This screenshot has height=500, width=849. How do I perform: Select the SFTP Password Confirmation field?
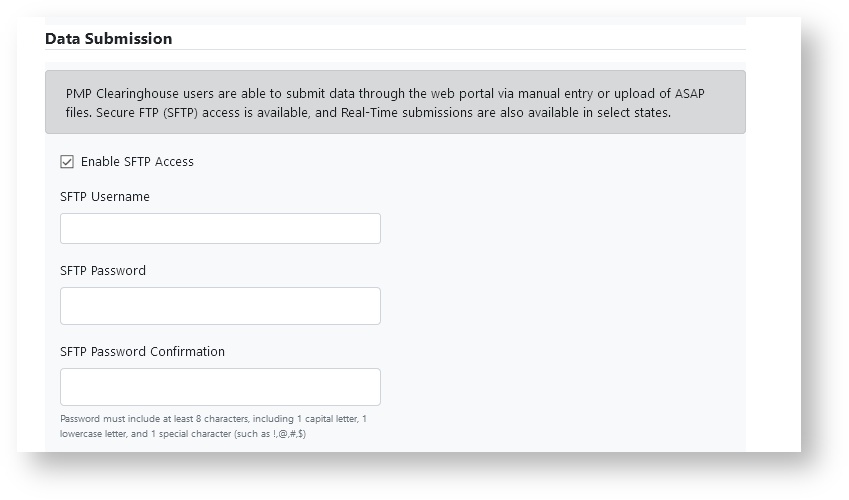pos(220,387)
